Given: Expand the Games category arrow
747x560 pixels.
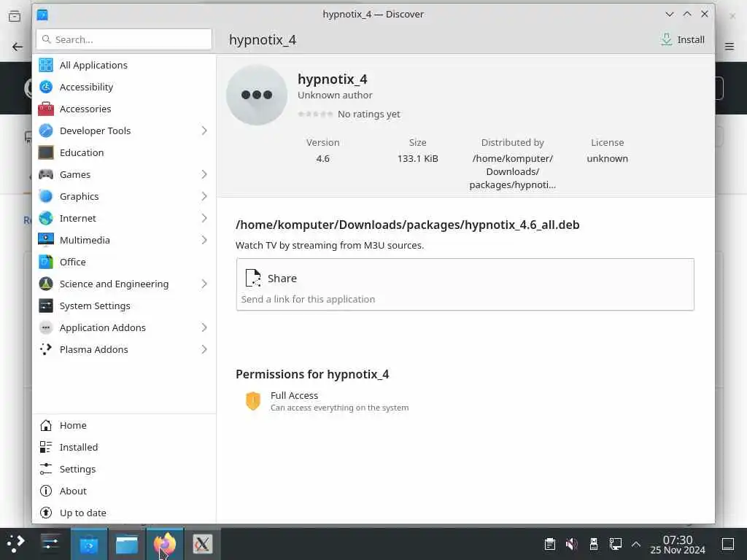Looking at the screenshot, I should pyautogui.click(x=204, y=174).
